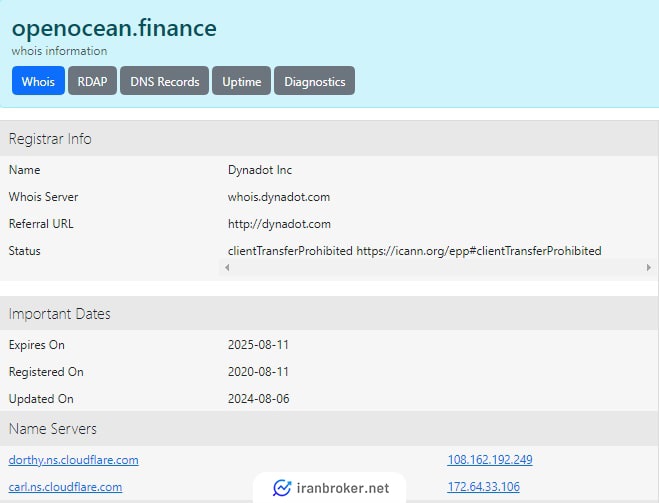Open the dorthy.ns.cloudflare.com name server link
659x503 pixels.
tap(74, 460)
